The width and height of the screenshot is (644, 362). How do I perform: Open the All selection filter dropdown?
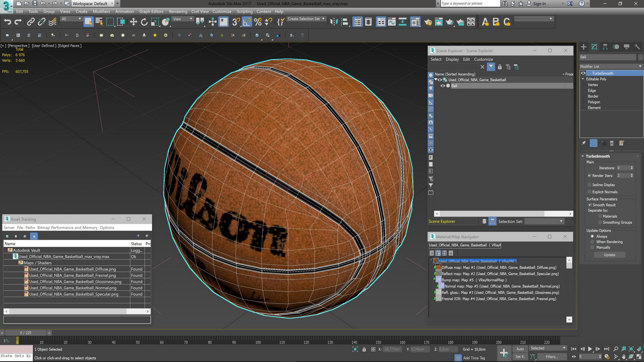coord(71,19)
